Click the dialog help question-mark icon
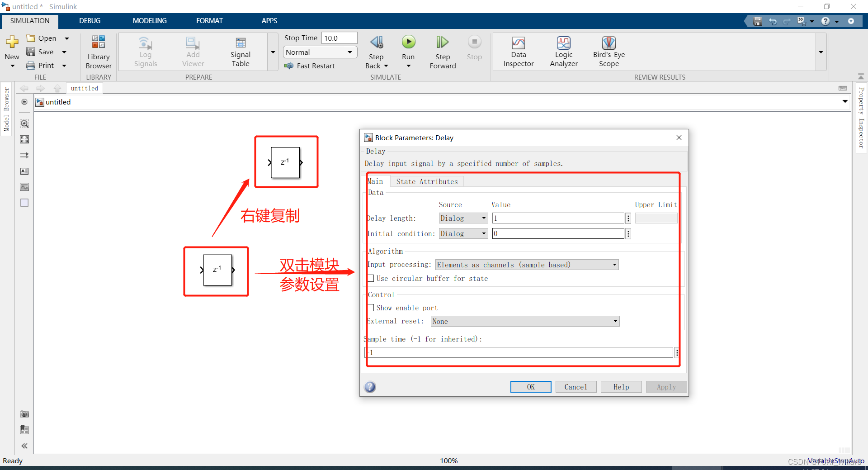Screen dimensions: 868x470 (x=370, y=387)
